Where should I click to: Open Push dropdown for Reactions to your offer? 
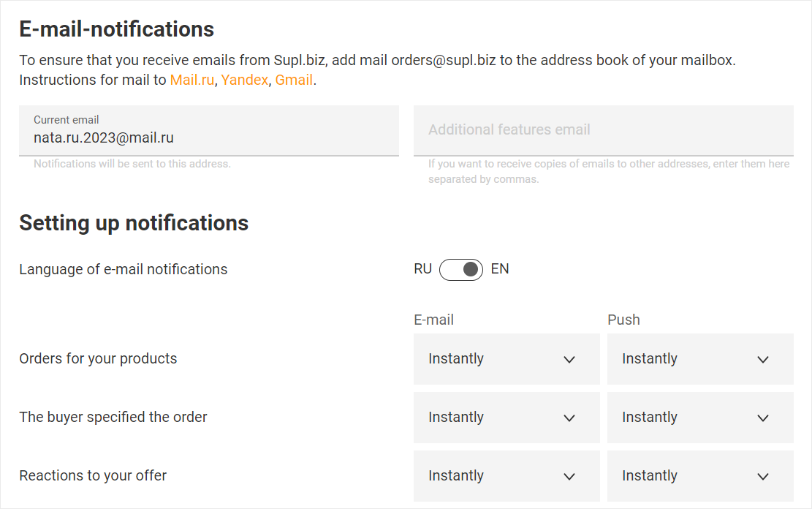(699, 476)
